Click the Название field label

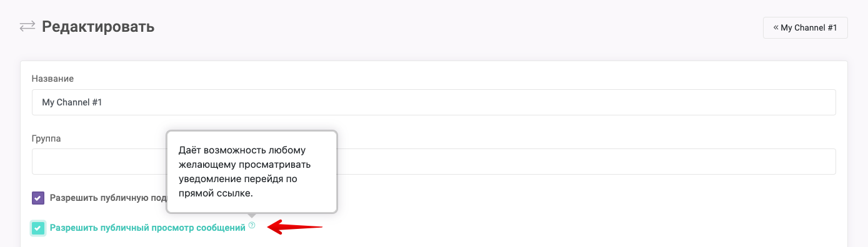tap(53, 79)
